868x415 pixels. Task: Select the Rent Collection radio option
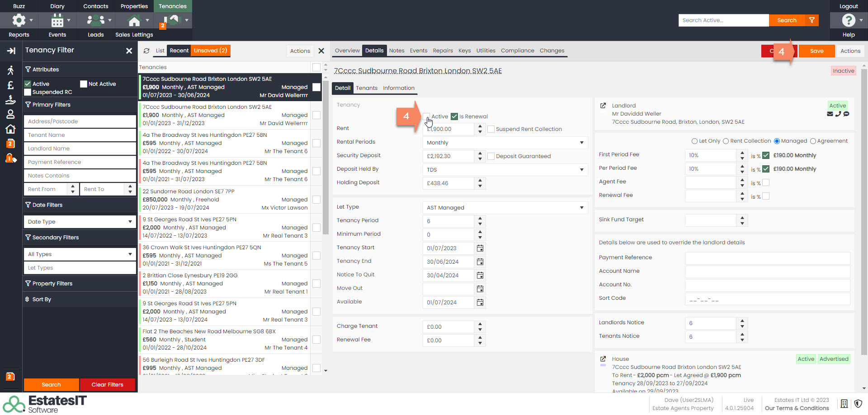coord(726,141)
